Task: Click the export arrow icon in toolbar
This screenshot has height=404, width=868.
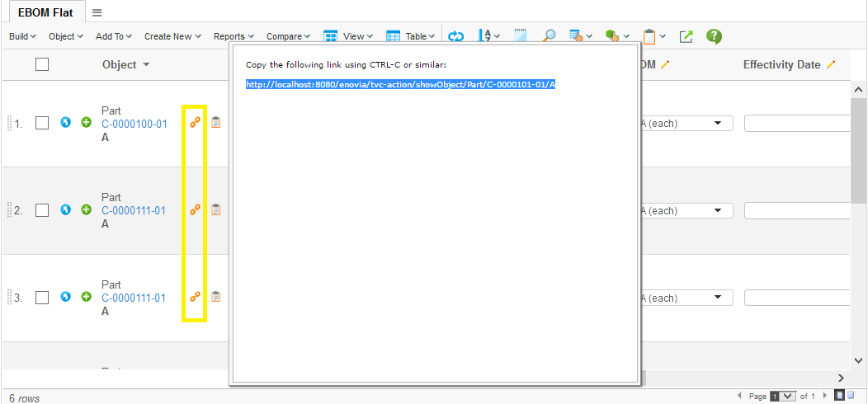Action: tap(686, 36)
